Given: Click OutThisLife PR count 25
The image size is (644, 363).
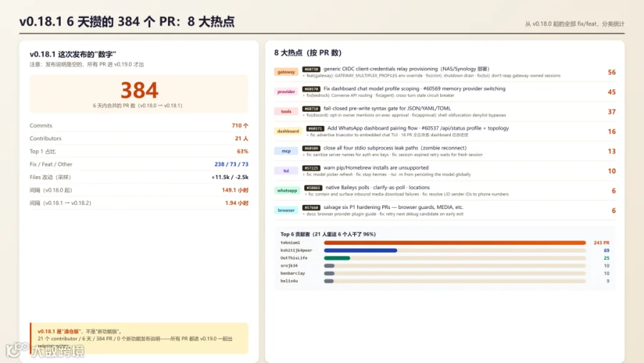Looking at the screenshot, I should click(x=606, y=258).
